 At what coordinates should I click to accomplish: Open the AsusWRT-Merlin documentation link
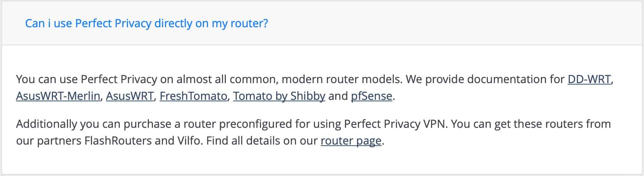(58, 96)
